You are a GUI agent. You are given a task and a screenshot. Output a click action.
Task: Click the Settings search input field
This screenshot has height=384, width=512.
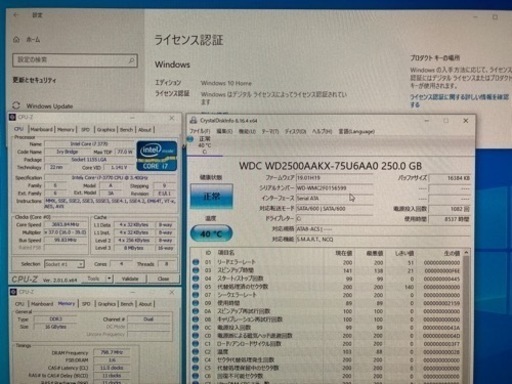(75, 60)
